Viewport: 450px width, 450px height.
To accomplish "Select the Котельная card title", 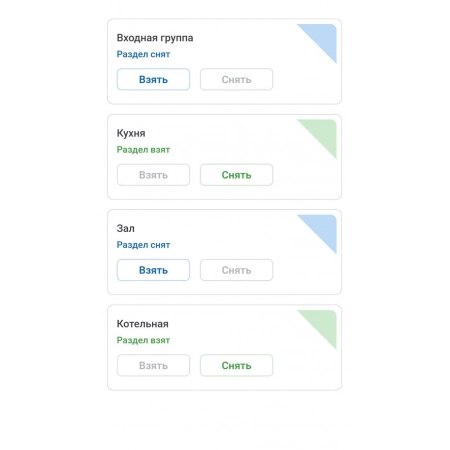I will (x=143, y=324).
